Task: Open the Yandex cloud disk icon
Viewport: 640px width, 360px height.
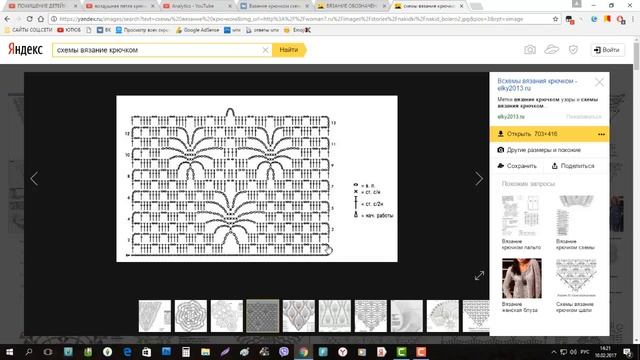Action: pos(551,50)
